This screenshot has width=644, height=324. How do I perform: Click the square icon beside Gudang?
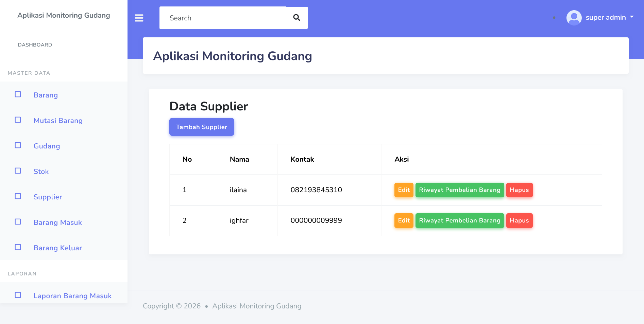[x=18, y=145]
